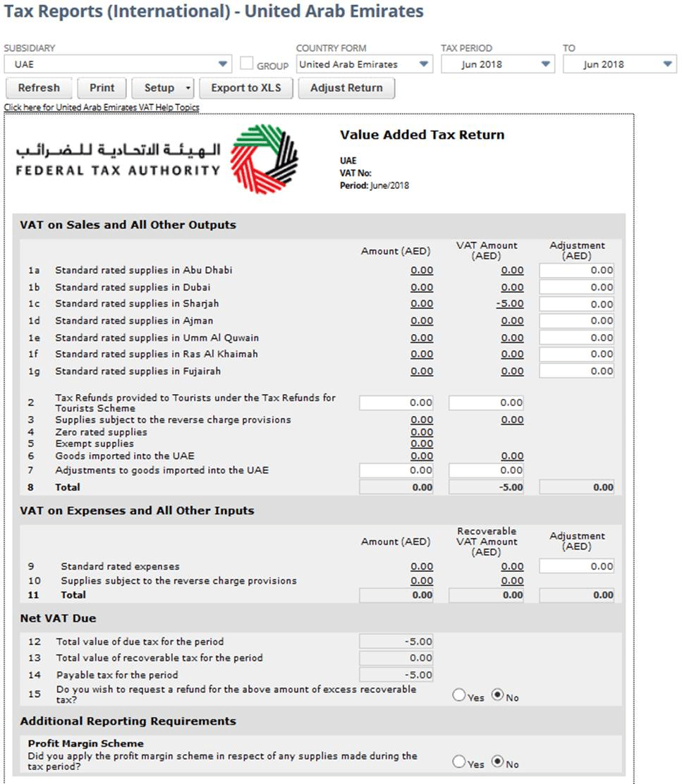Edit the amount field for row 2 Tax Refunds to Tourists

pos(396,403)
